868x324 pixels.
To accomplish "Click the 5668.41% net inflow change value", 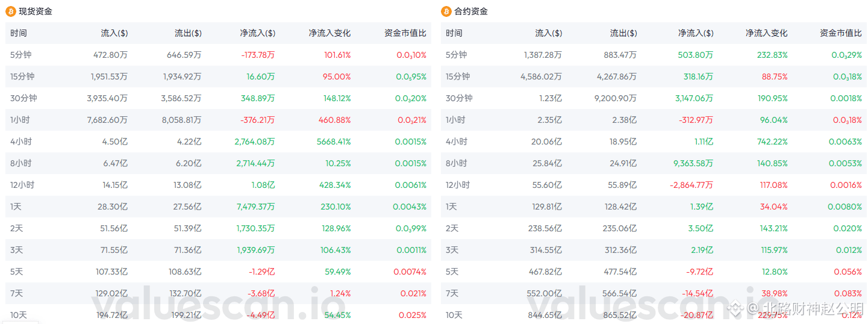I will [333, 142].
